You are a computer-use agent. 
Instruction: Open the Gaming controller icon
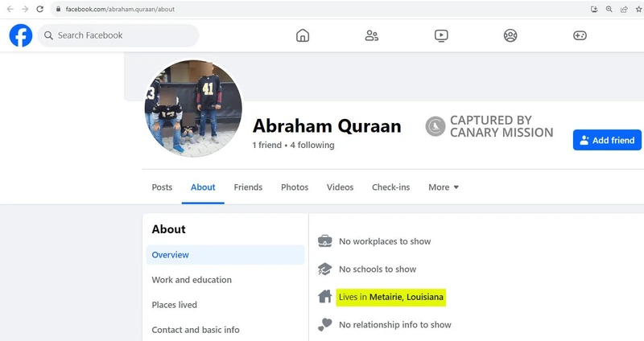[580, 35]
